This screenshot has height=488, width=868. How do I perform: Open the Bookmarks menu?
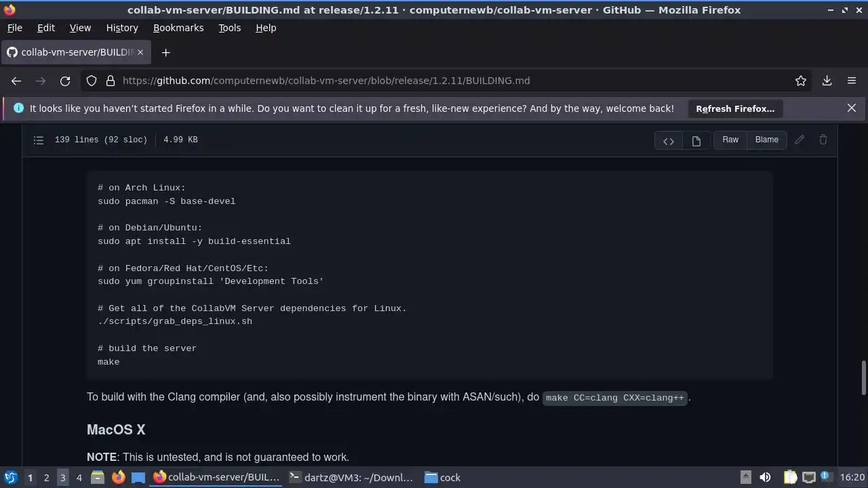pos(178,28)
